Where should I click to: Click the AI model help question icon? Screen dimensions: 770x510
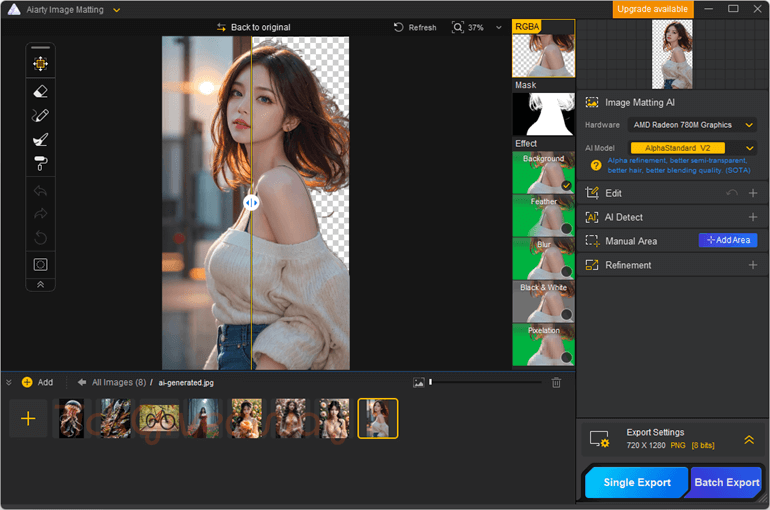click(x=595, y=165)
